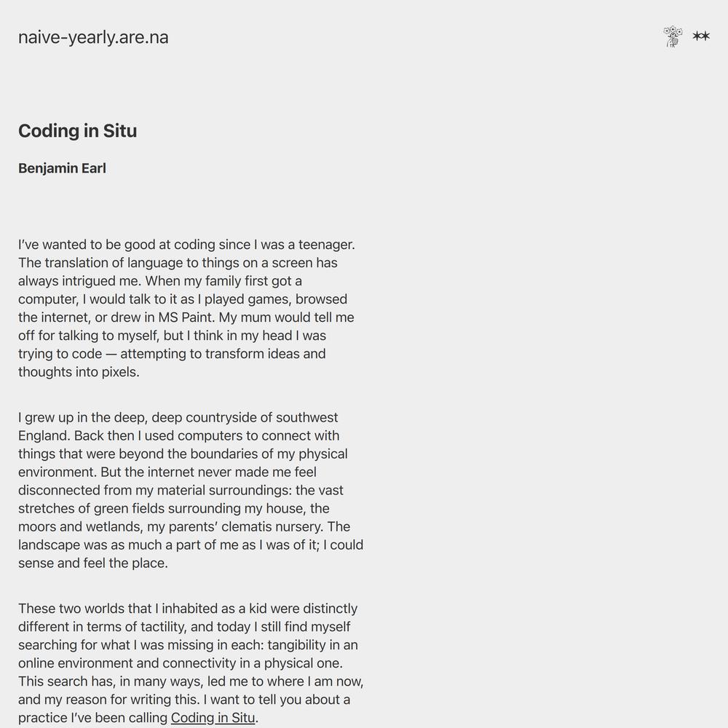Click the paragraph beginning 'I've wanted to be good'
Viewport: 728px width, 728px height.
click(186, 308)
